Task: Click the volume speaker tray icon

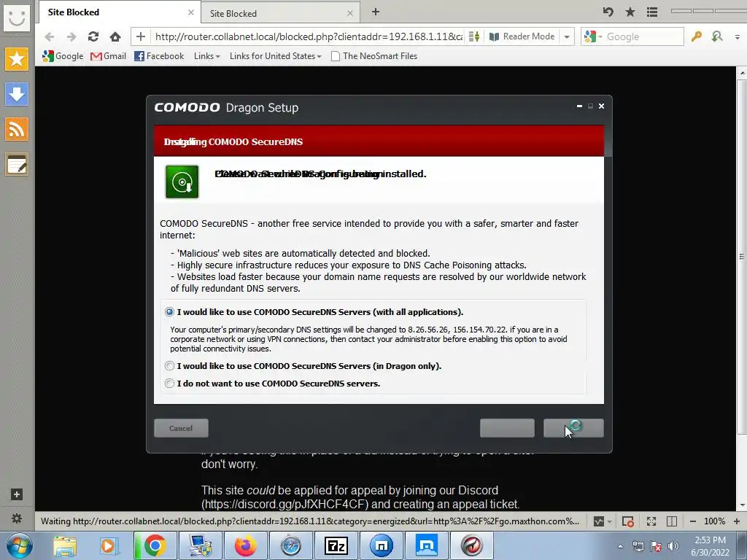Action: [673, 546]
